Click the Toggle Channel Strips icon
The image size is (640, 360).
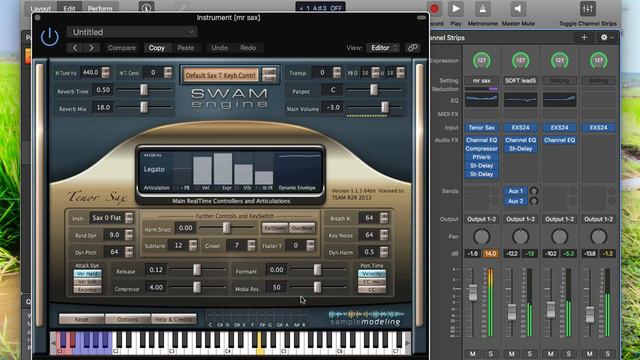pos(587,9)
